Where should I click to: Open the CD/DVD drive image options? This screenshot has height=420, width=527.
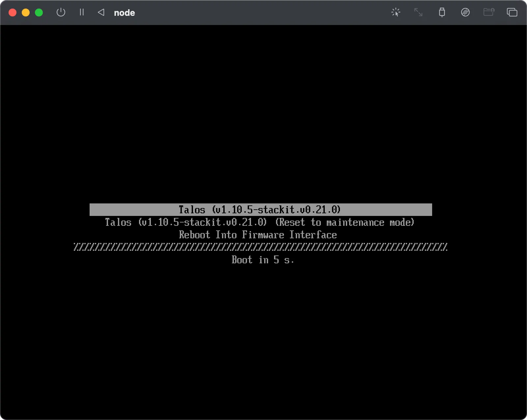click(466, 13)
